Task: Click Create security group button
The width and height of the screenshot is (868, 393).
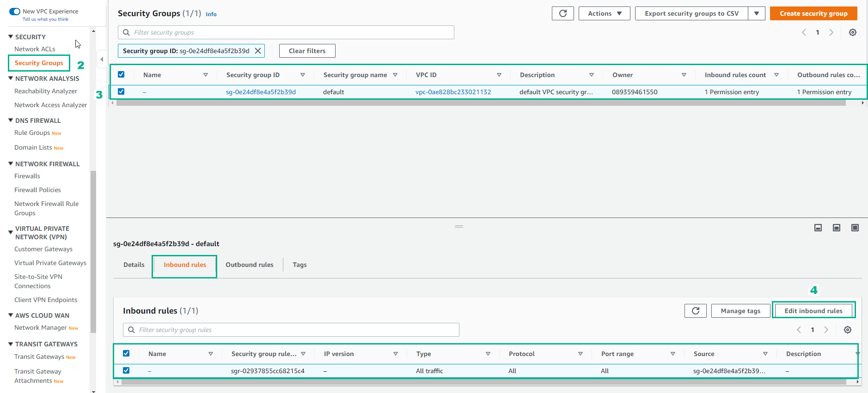Action: (813, 13)
